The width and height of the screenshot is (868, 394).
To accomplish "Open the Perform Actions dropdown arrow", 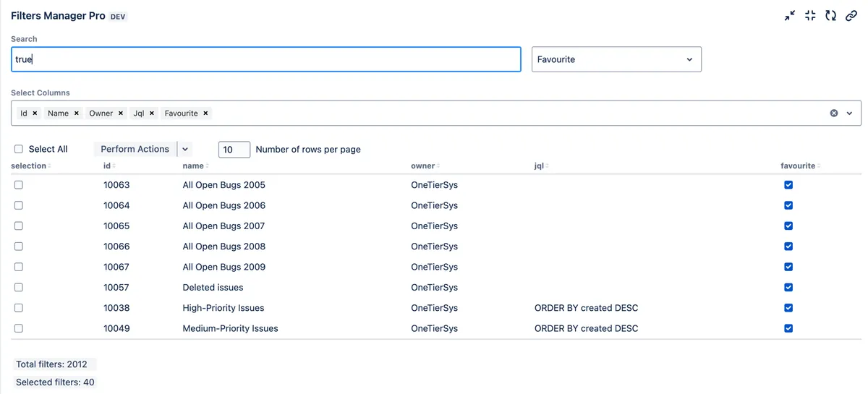I will tap(185, 149).
